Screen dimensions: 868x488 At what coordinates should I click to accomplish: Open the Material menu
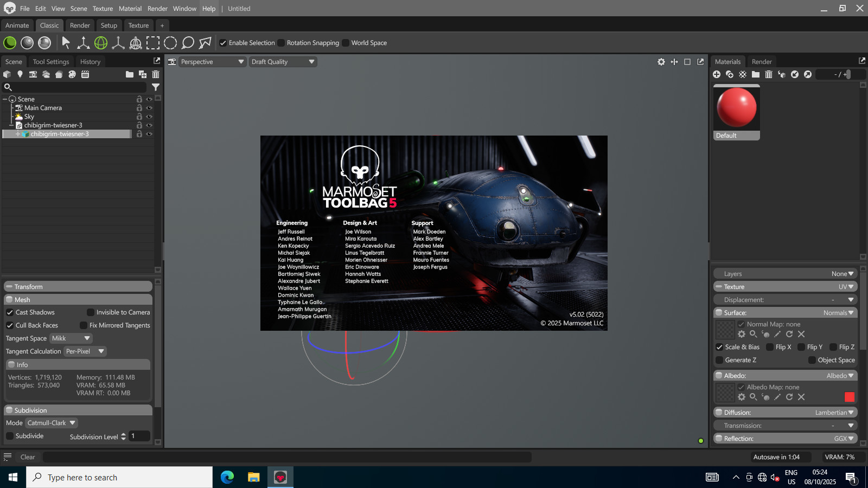tap(130, 9)
